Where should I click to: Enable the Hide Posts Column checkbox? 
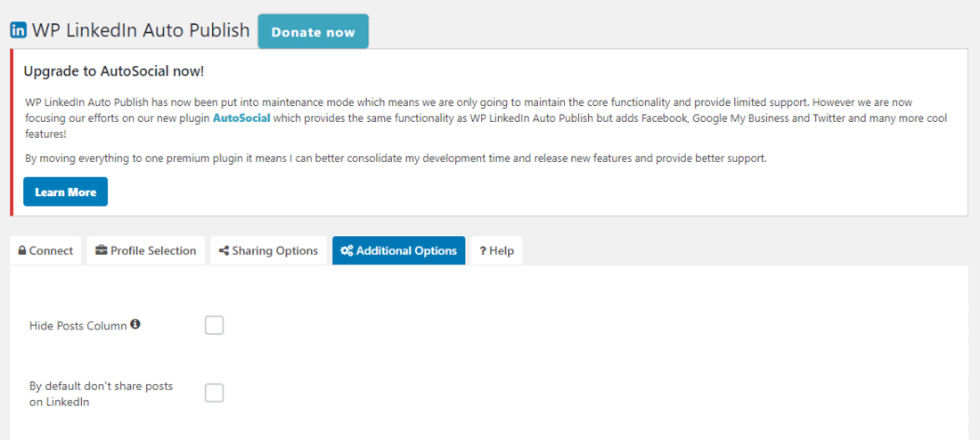click(214, 325)
